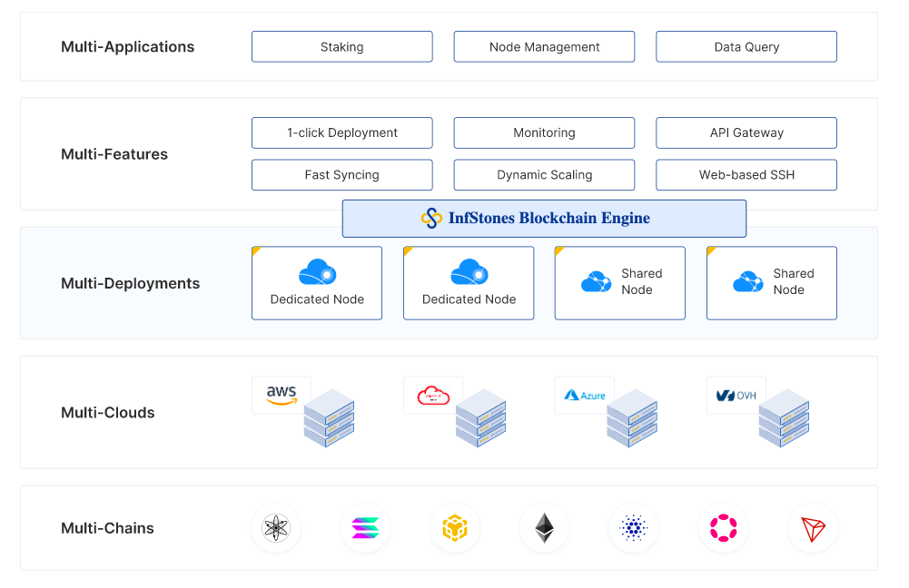
Task: Select the Web-based SSH feature
Action: pos(746,175)
